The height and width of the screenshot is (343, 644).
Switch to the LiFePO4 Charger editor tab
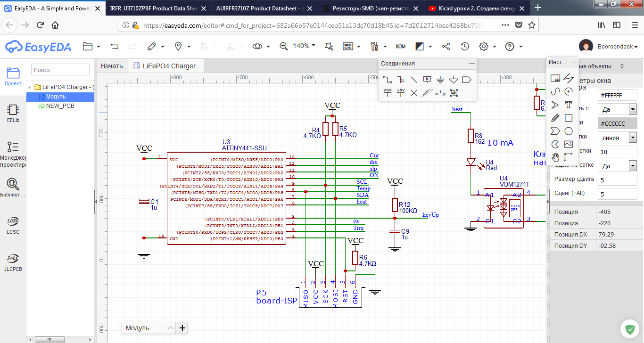[x=165, y=66]
